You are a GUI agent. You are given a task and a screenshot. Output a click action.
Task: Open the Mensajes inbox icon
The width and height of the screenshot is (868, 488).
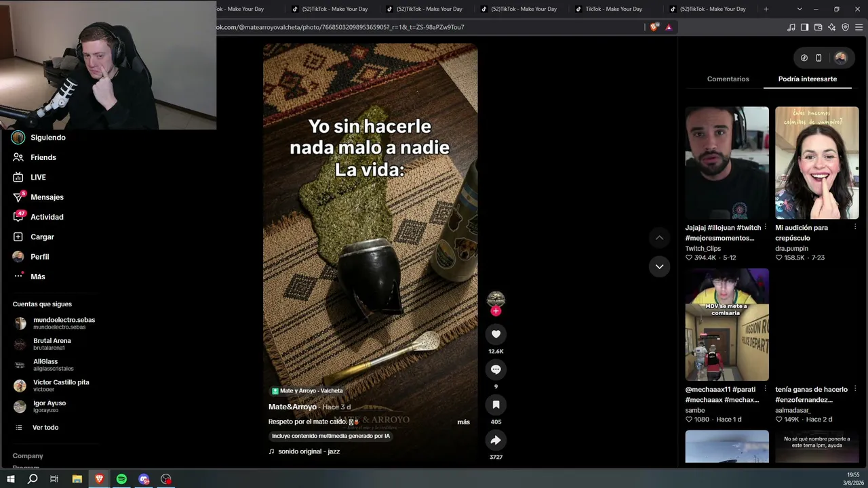click(18, 197)
